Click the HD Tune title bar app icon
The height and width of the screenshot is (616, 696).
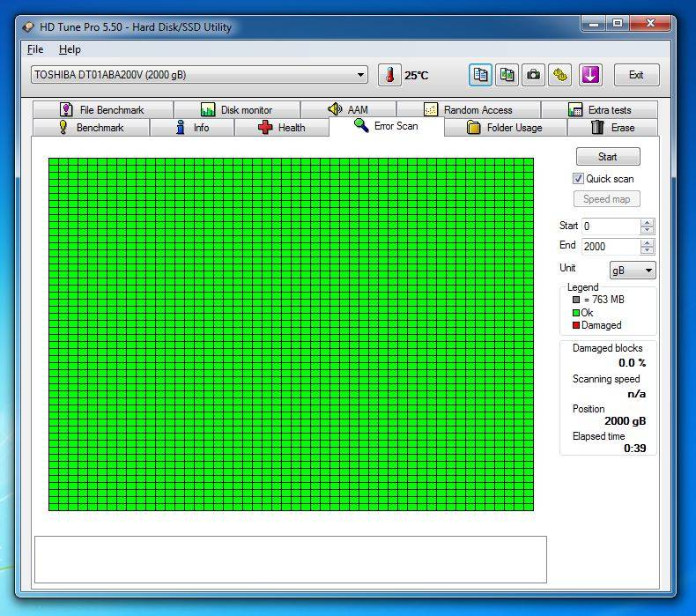28,27
